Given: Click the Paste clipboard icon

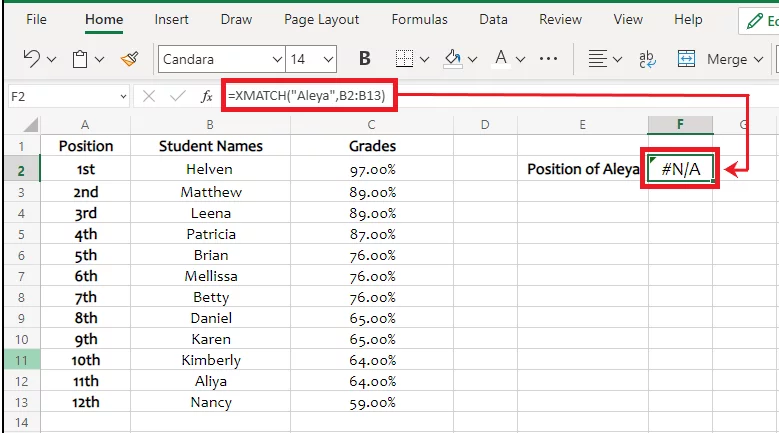Looking at the screenshot, I should point(80,59).
